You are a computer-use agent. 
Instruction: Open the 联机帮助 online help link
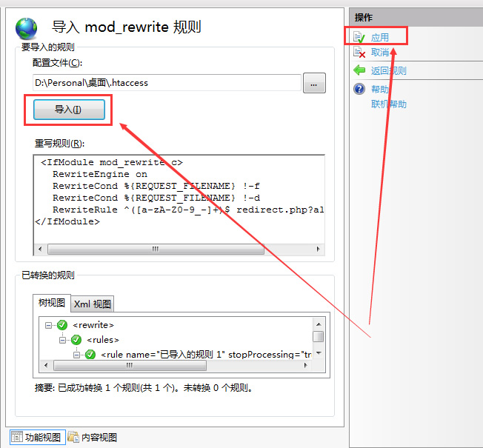coord(389,104)
